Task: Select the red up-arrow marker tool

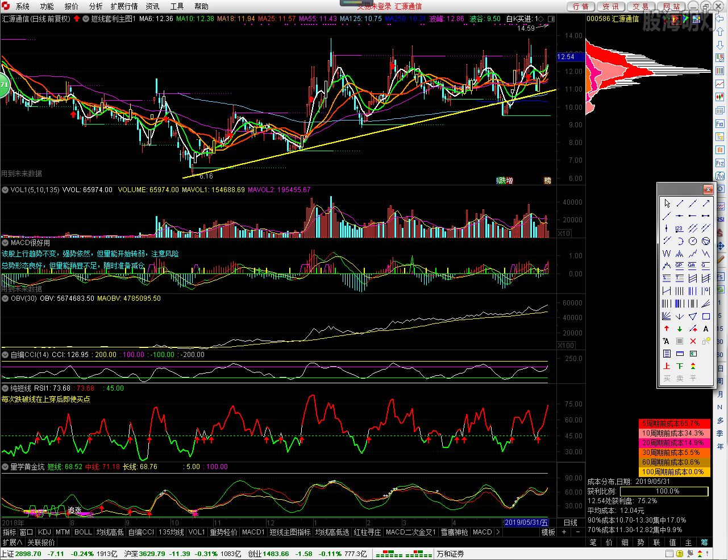Action: pyautogui.click(x=667, y=329)
